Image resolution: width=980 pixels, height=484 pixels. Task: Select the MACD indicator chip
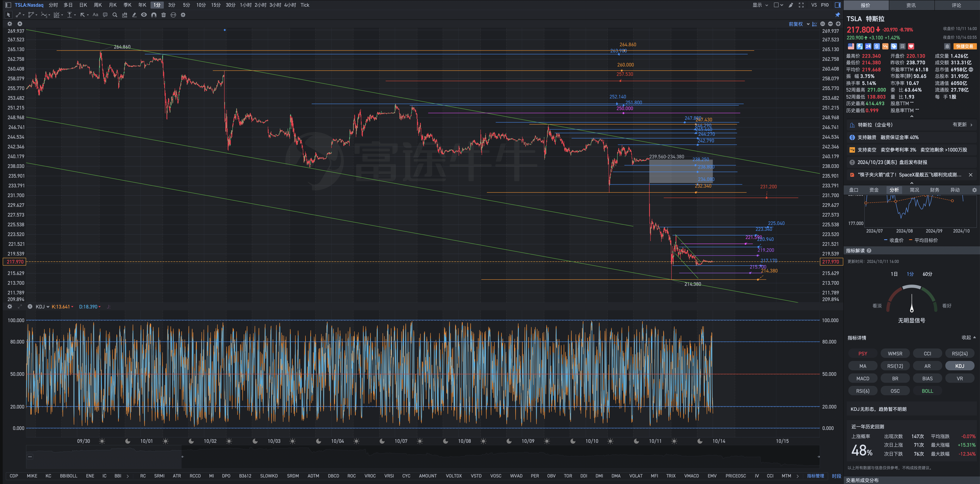click(862, 379)
